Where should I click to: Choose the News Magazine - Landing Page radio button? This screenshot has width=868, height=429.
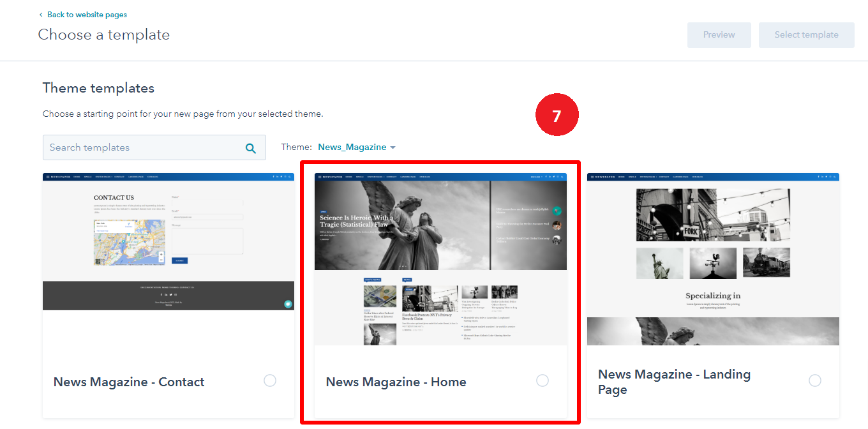(x=814, y=380)
